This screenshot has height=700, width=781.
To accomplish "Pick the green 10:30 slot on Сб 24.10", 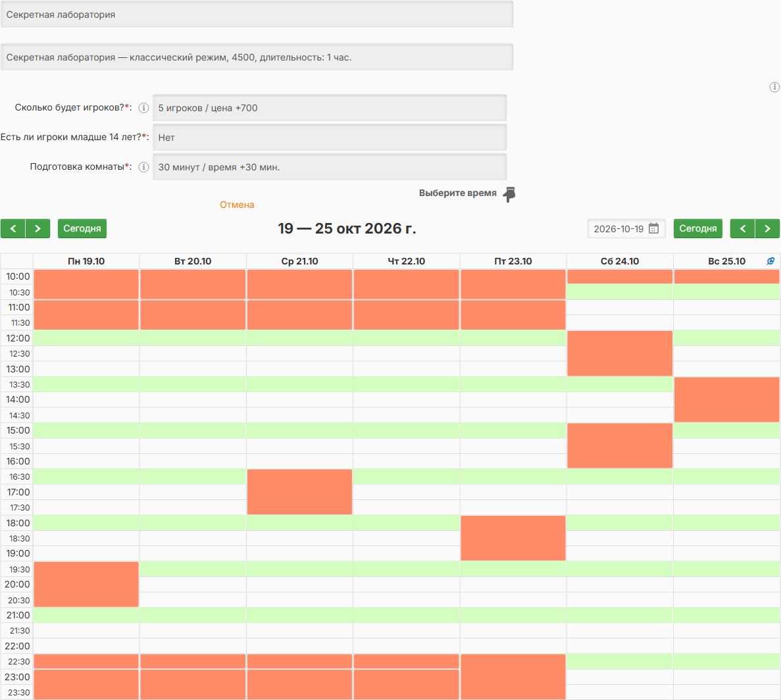I will click(620, 291).
